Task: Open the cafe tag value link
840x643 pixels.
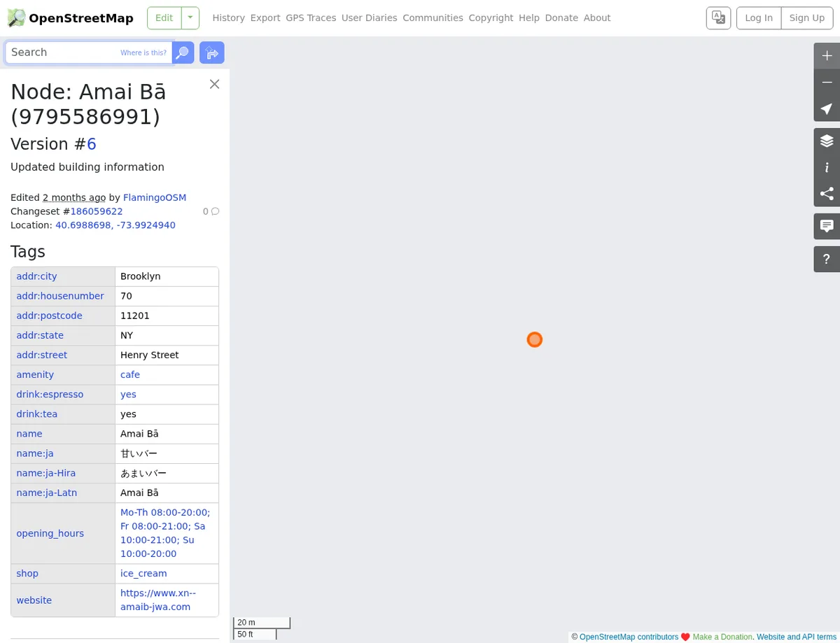Action: (130, 374)
